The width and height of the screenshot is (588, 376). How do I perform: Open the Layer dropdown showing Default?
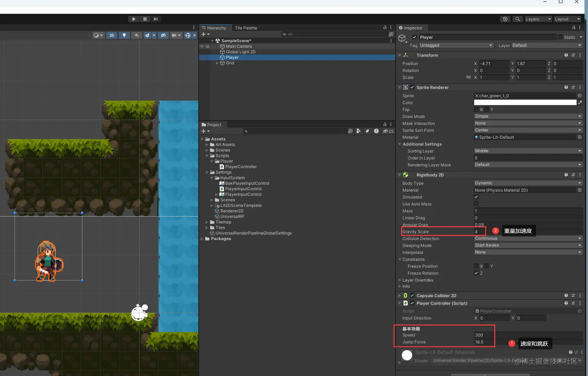[547, 45]
